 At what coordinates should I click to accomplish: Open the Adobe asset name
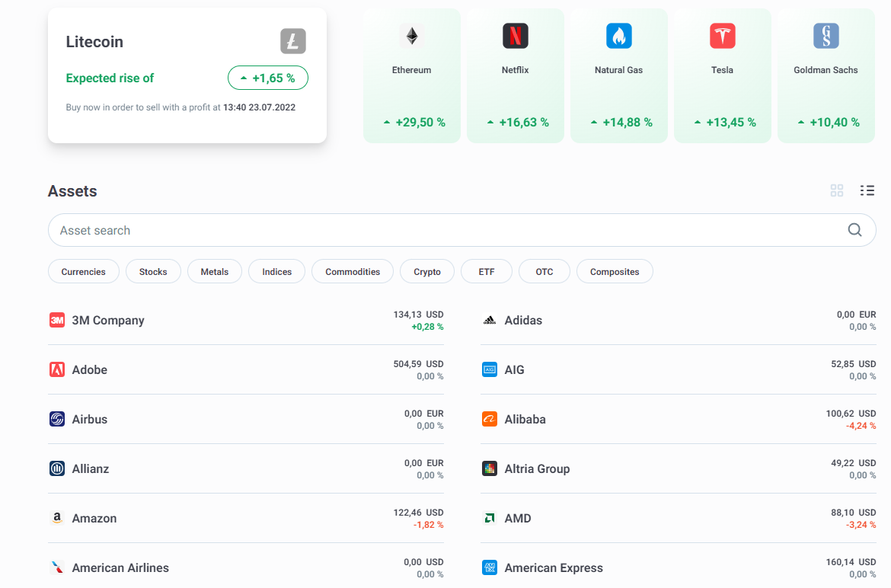click(90, 370)
